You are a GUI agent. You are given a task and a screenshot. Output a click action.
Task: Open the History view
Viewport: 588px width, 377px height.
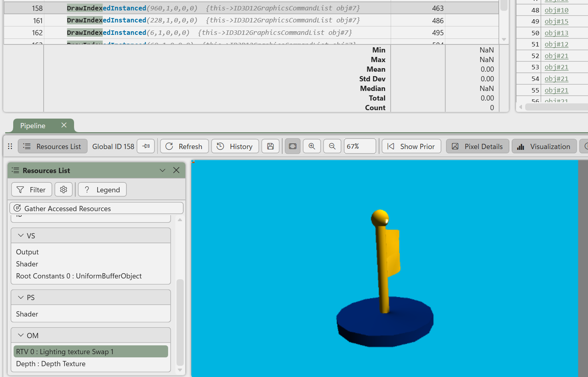point(235,146)
